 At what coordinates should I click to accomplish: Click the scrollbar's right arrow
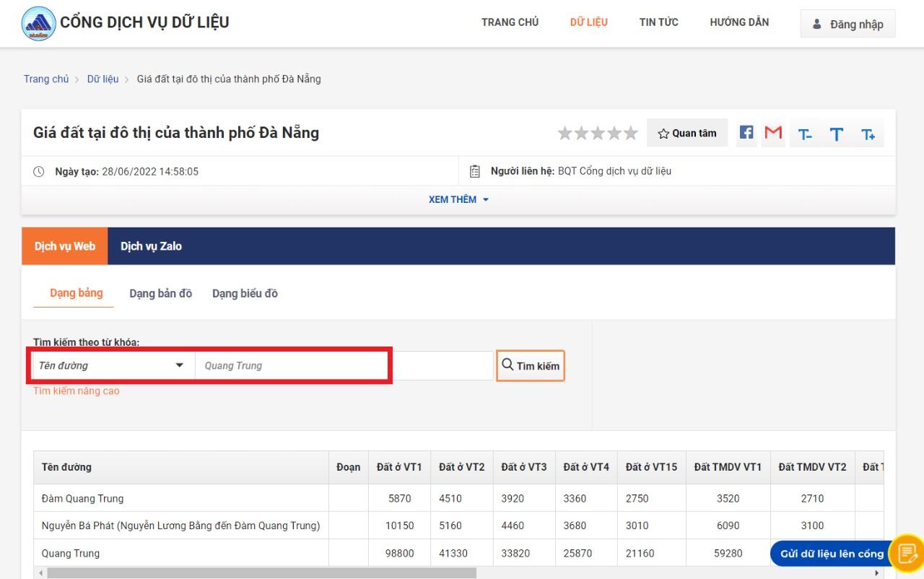tap(877, 573)
